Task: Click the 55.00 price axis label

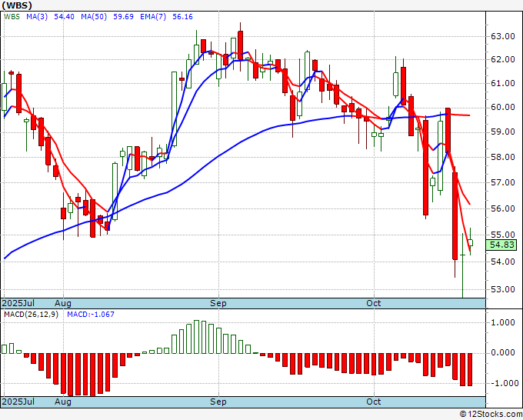Action: (503, 235)
